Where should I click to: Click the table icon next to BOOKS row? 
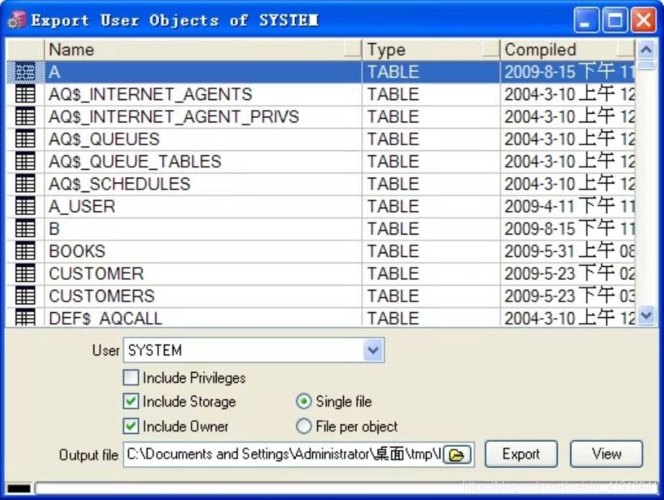coord(25,251)
